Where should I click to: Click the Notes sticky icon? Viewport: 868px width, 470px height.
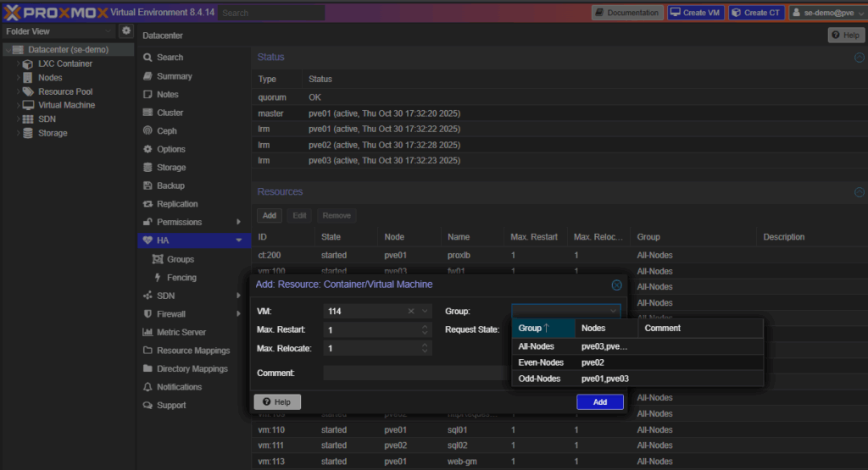[x=147, y=95]
